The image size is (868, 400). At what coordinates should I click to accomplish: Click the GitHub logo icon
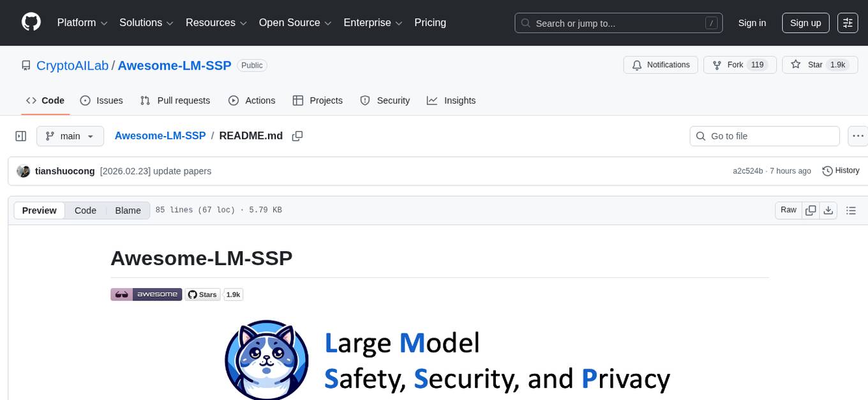(31, 21)
